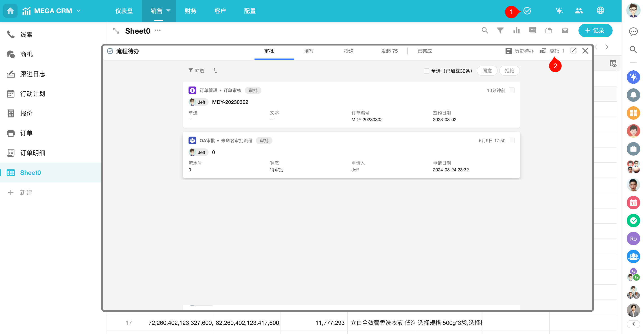Click the home icon in top bar
The image size is (644, 334).
click(10, 11)
